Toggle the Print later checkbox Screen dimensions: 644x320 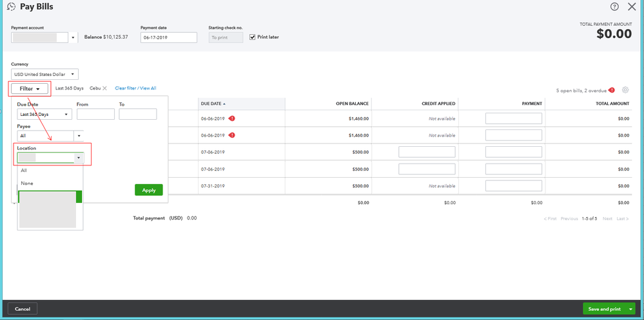tap(253, 37)
